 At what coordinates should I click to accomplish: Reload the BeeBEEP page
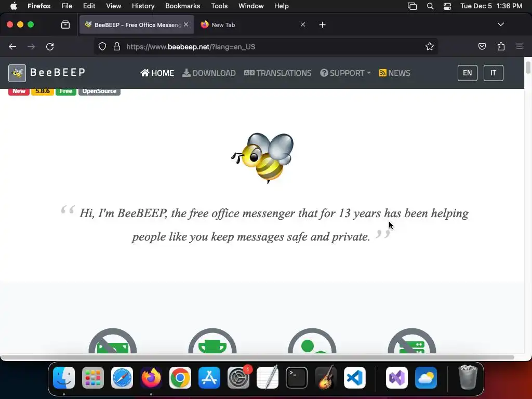[50, 47]
